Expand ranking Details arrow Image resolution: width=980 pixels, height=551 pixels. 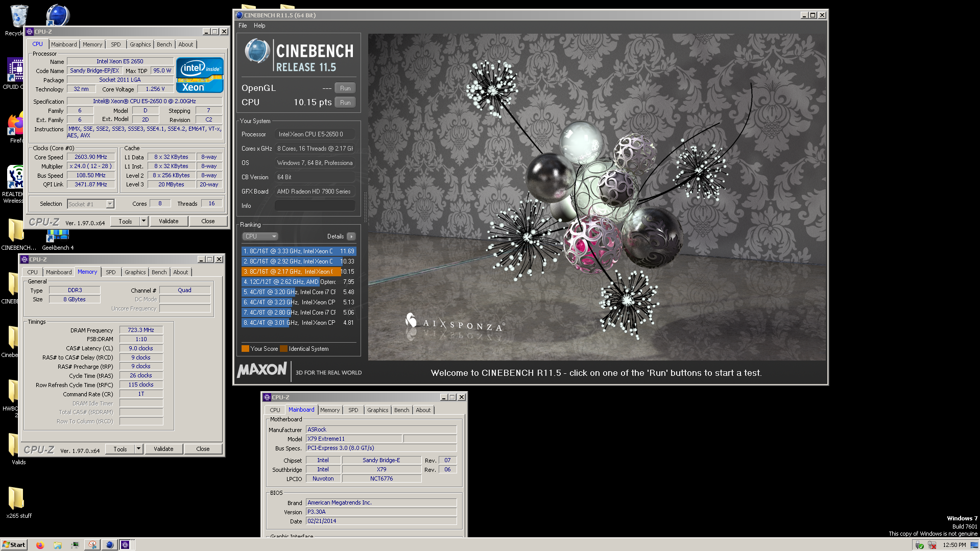[351, 236]
